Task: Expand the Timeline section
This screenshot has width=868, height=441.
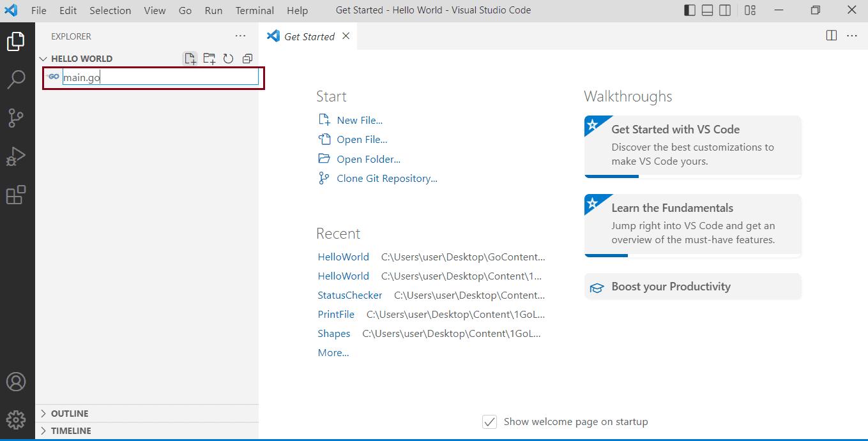Action: [x=71, y=431]
